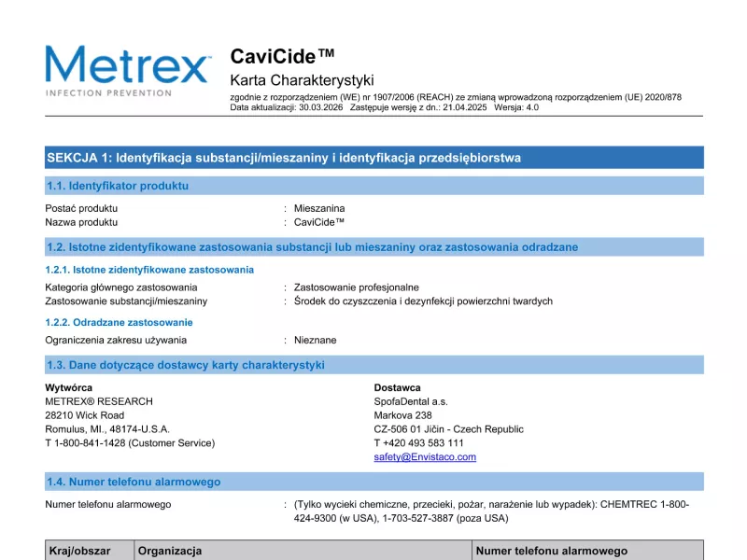Select the text 'Zastosowanie profesjonalne'
The image size is (747, 560).
click(x=357, y=287)
